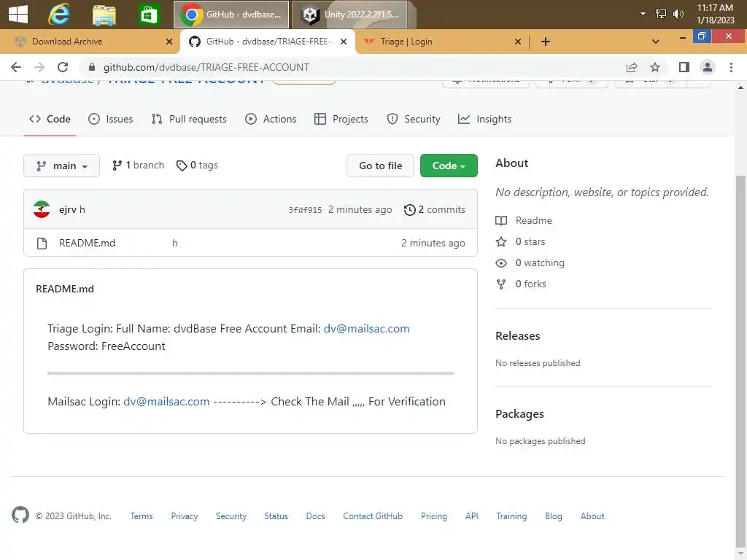Launch Internet Explorer from taskbar

(x=59, y=15)
